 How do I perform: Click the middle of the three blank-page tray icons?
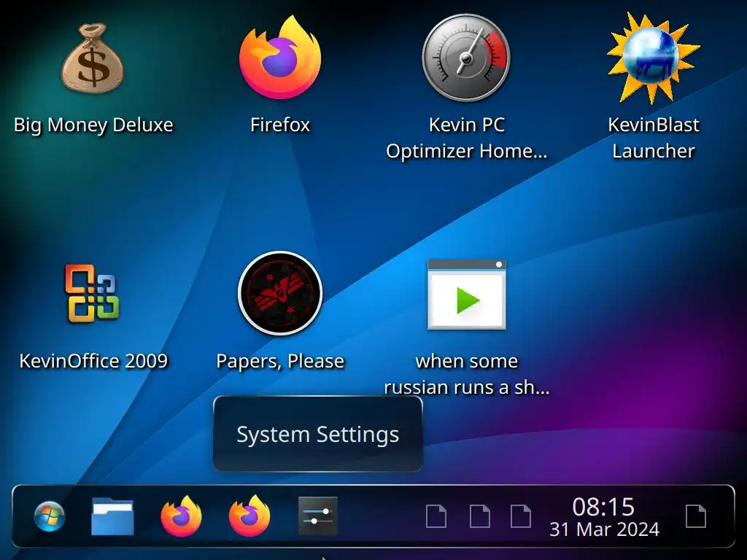coord(479,517)
